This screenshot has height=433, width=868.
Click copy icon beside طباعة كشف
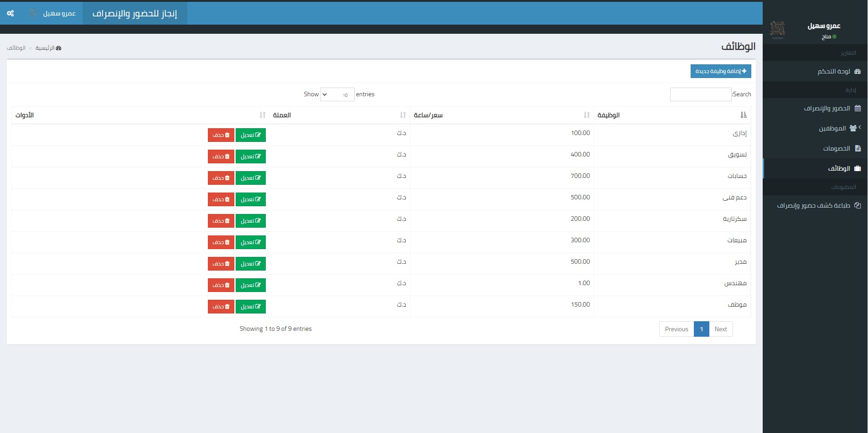858,205
